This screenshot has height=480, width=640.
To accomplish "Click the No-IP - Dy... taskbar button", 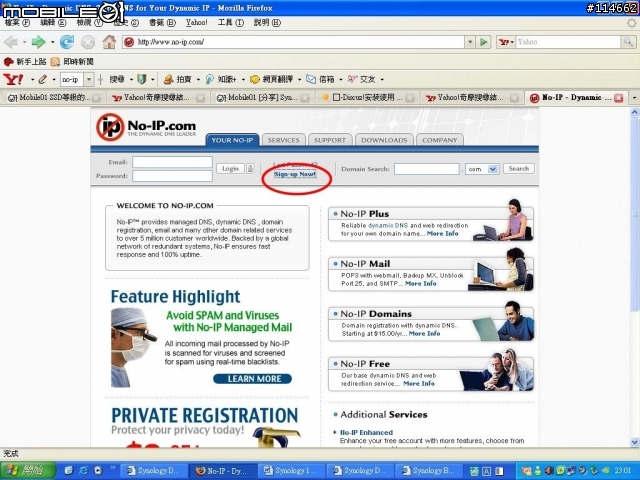I will click(223, 471).
